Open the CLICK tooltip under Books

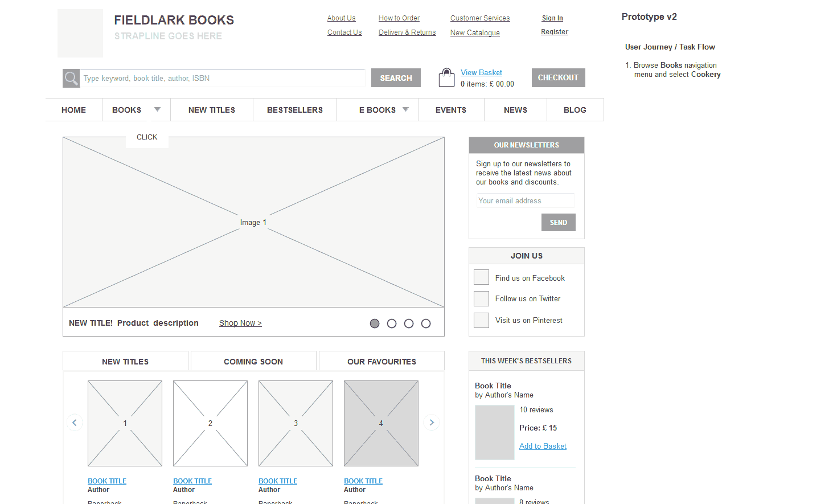point(147,137)
